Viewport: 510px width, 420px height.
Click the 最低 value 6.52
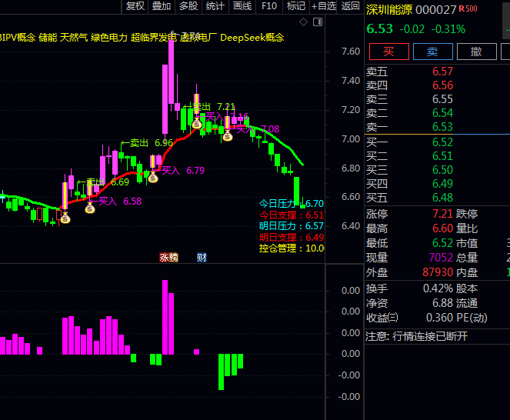point(442,243)
